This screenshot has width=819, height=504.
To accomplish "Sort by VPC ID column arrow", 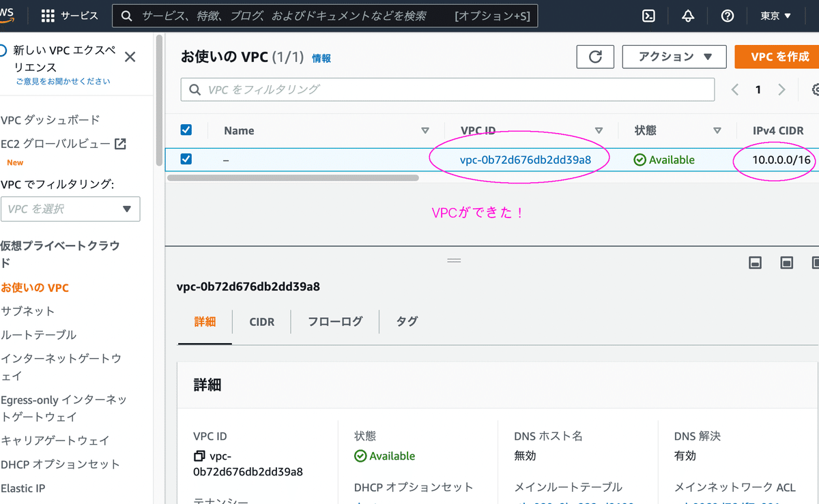I will (x=599, y=130).
